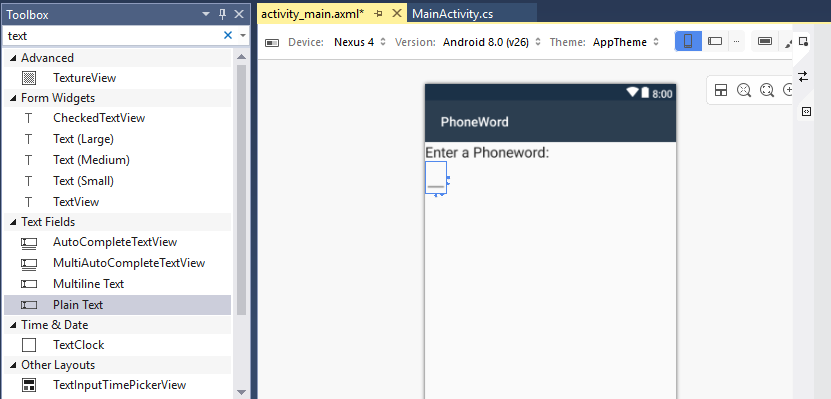Click the MultiAutoCompleteTextView icon
This screenshot has width=831, height=399.
click(x=29, y=263)
